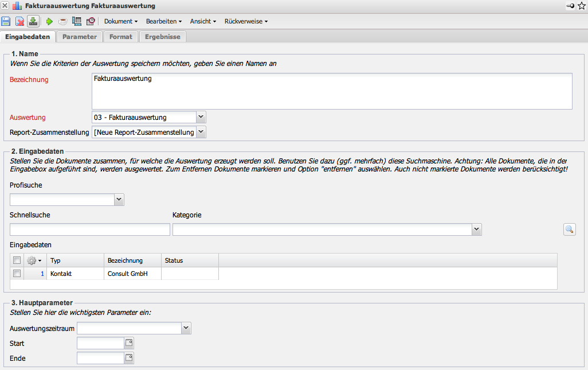
Task: Run the report with green play arrow
Action: [x=49, y=21]
